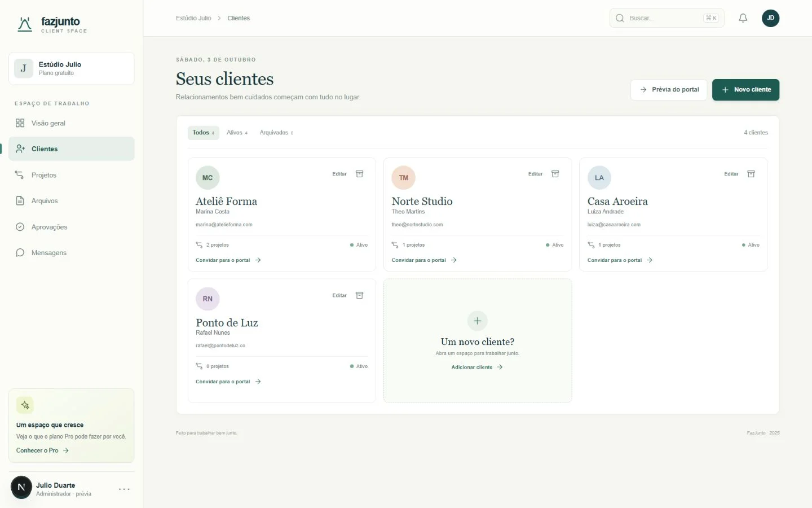Switch to the Ativos tab
Image resolution: width=812 pixels, height=508 pixels.
pos(237,133)
